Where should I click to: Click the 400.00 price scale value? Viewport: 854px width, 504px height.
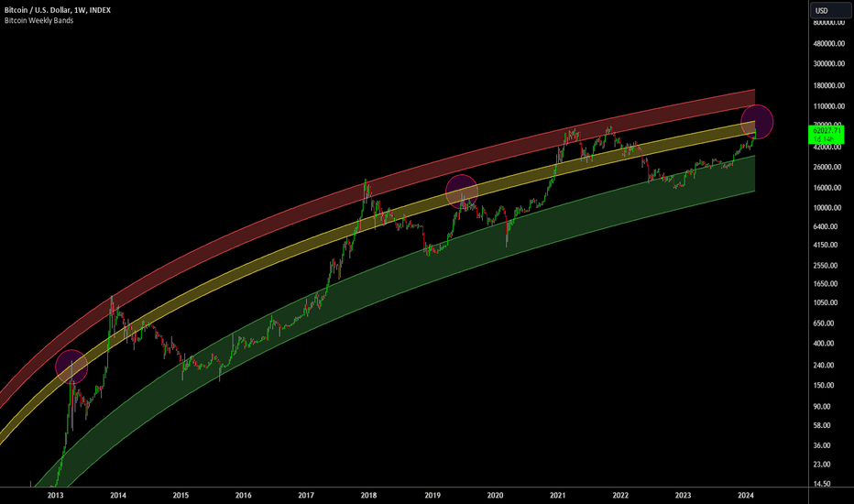824,344
